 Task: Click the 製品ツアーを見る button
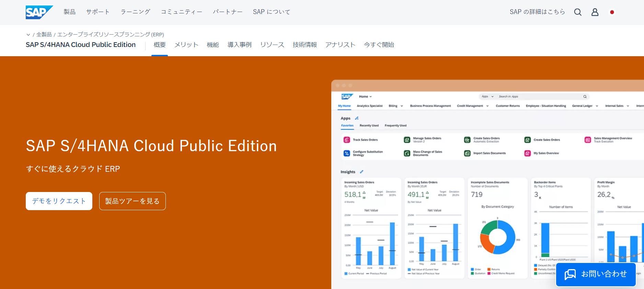[x=133, y=201]
